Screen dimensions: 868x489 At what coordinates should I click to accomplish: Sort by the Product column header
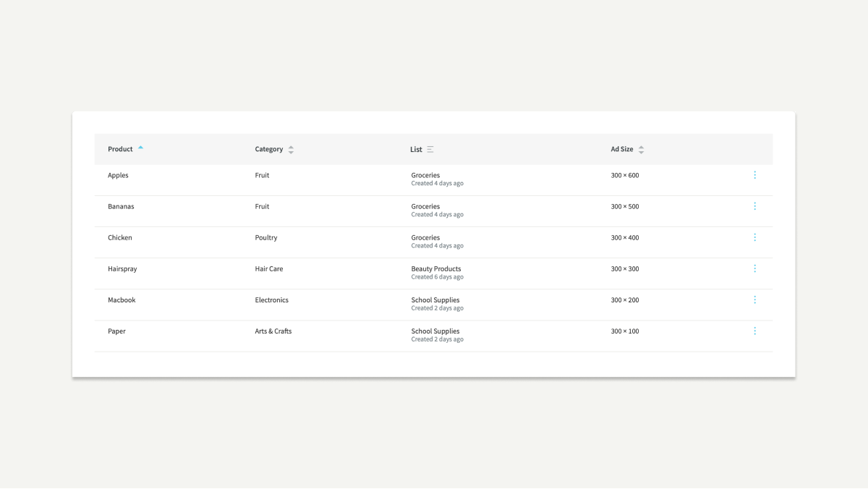pos(120,149)
